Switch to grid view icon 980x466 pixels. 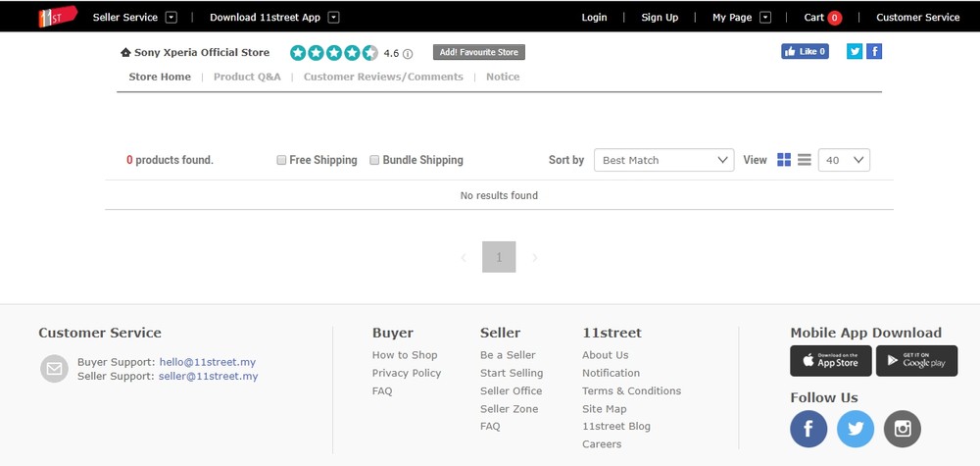pyautogui.click(x=784, y=160)
